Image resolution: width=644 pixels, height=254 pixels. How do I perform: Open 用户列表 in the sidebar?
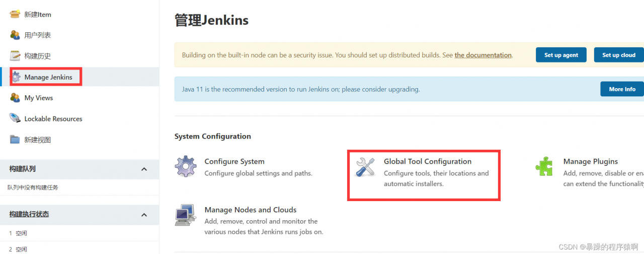pyautogui.click(x=38, y=35)
